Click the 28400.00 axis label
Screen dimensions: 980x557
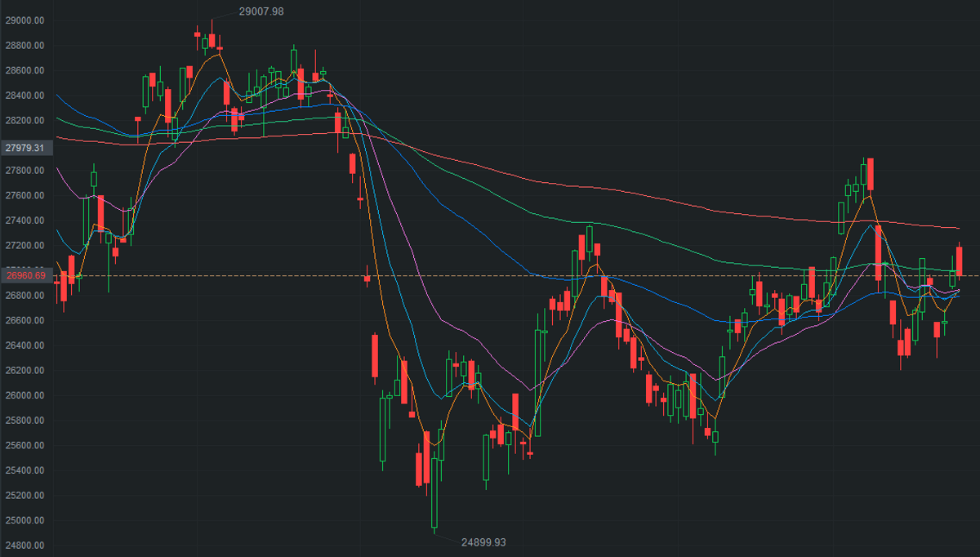click(x=24, y=96)
